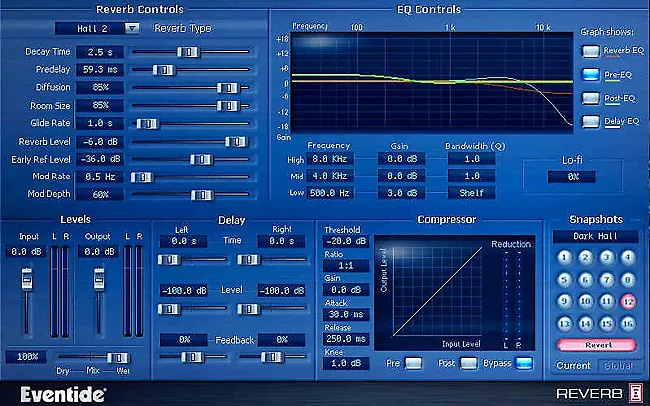Click the compressor Ratio 1:1 field

point(346,265)
